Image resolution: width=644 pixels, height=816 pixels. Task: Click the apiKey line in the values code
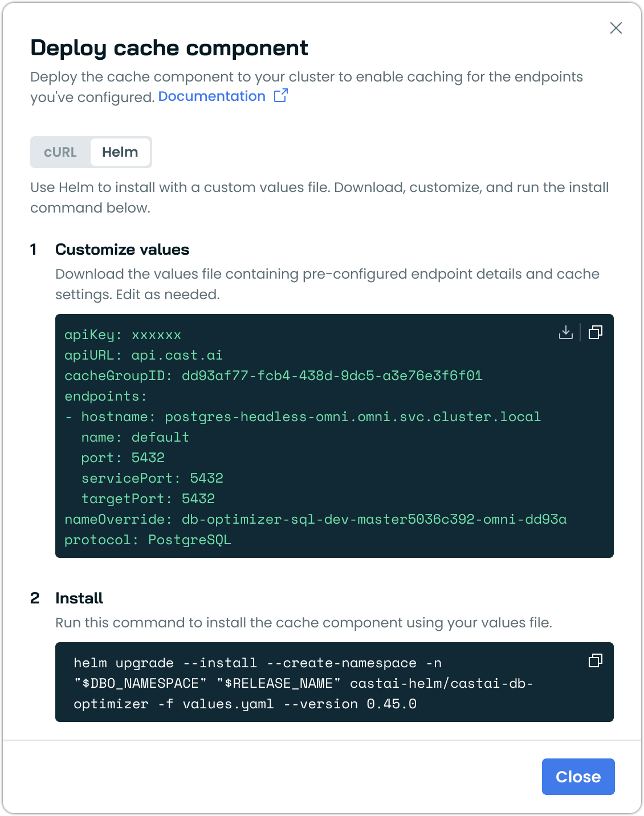(x=123, y=335)
